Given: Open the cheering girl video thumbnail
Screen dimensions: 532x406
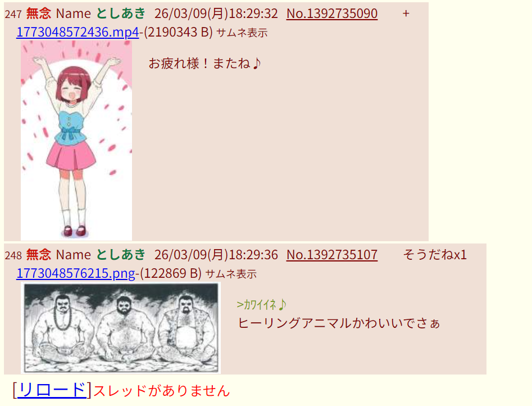Looking at the screenshot, I should (76, 141).
